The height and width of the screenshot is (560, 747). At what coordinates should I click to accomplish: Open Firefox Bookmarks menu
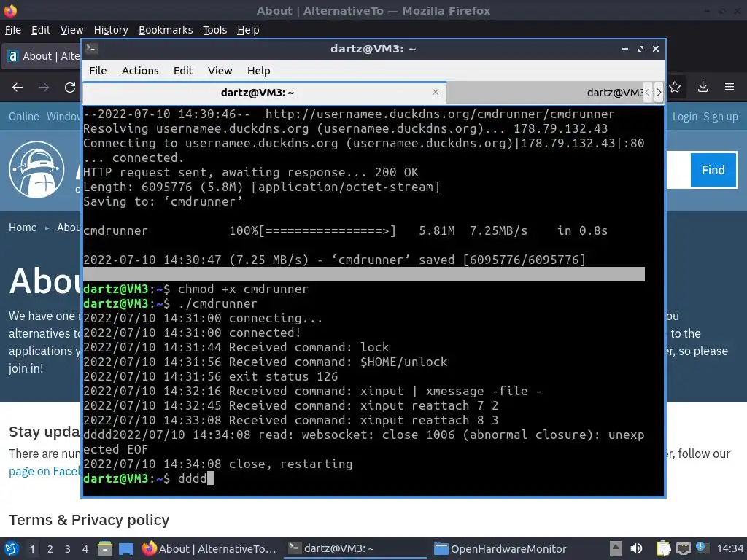pos(166,30)
